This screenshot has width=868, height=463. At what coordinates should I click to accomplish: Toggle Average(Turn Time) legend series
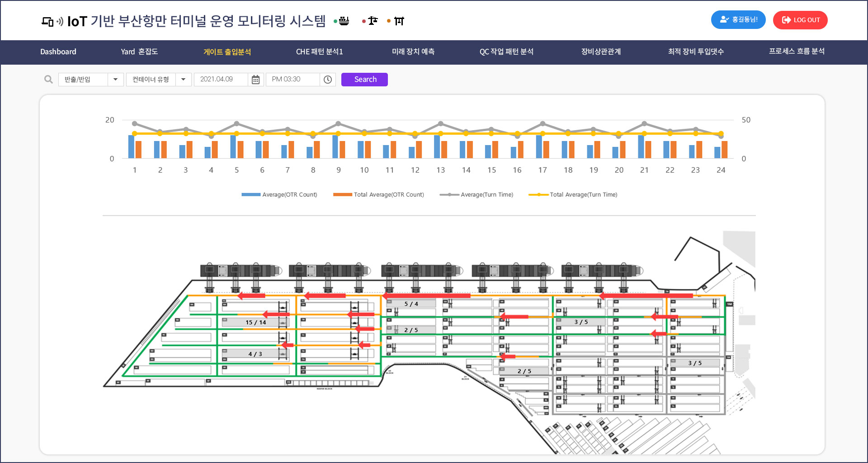coord(476,195)
